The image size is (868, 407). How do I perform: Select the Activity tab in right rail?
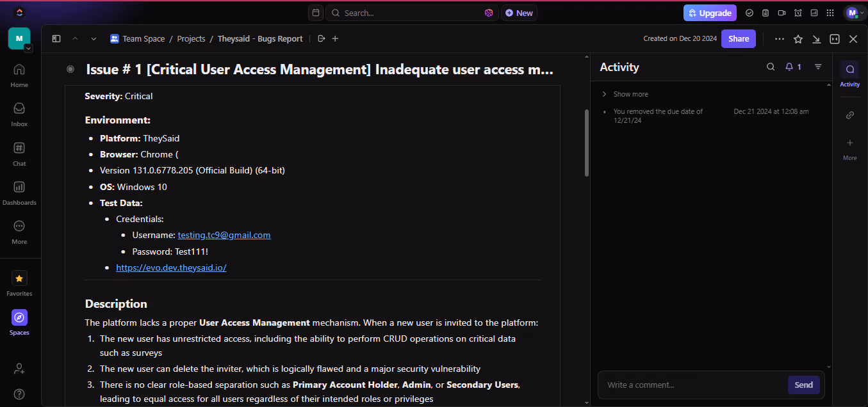click(x=850, y=75)
